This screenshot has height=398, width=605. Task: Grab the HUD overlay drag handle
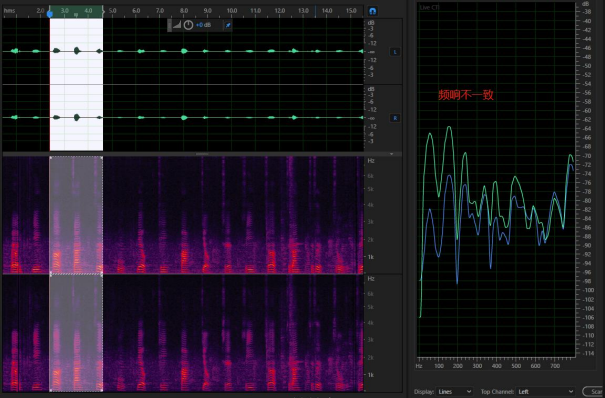pyautogui.click(x=169, y=25)
